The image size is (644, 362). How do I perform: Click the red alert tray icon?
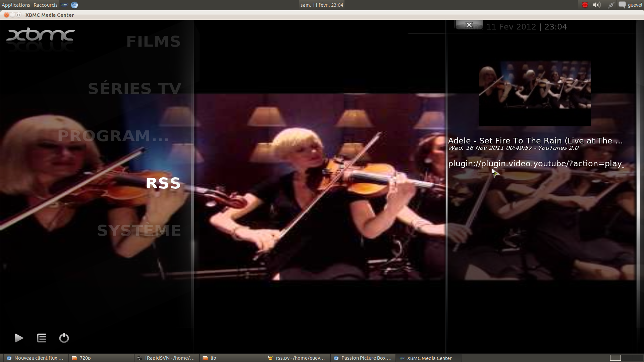click(x=585, y=5)
